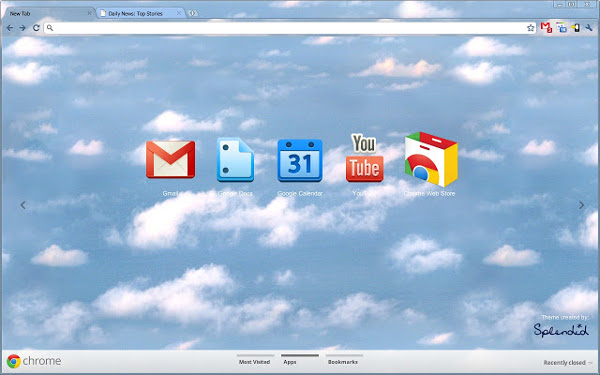Open the wrench settings menu

[x=589, y=28]
